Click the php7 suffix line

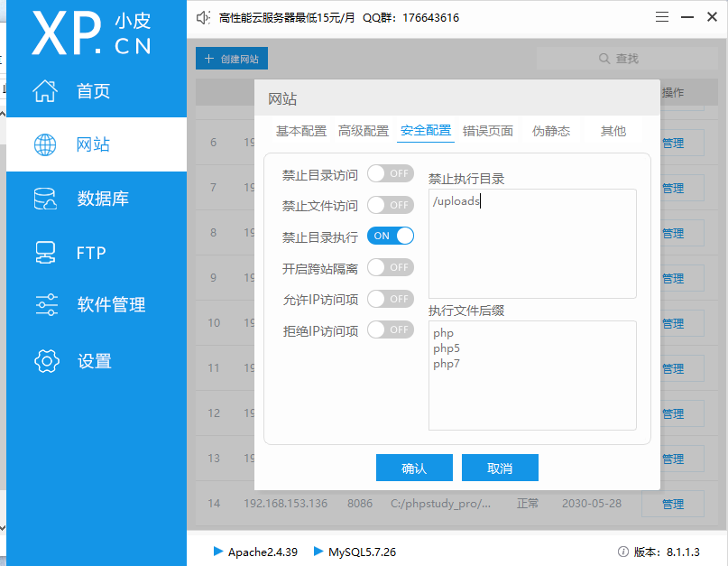tap(447, 364)
